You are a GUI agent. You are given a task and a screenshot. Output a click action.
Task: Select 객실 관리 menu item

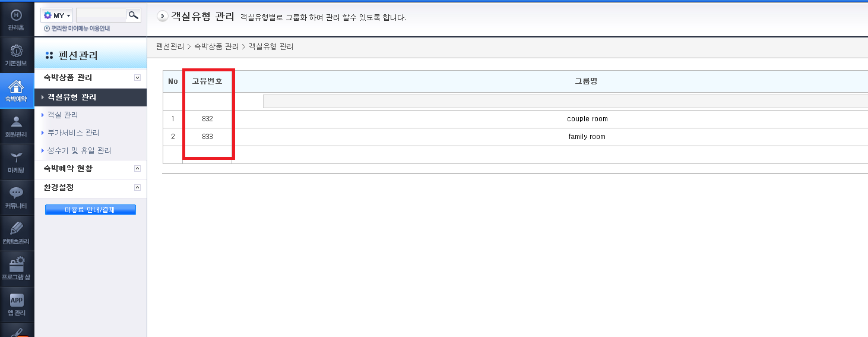pyautogui.click(x=62, y=115)
